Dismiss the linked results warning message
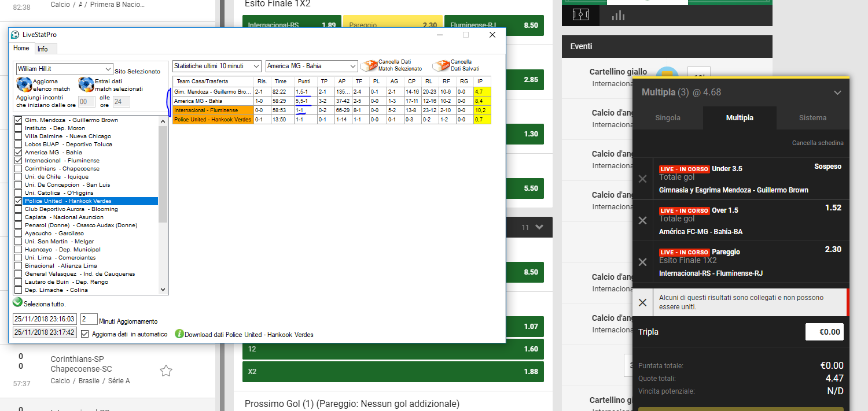The width and height of the screenshot is (868, 411). click(x=642, y=302)
